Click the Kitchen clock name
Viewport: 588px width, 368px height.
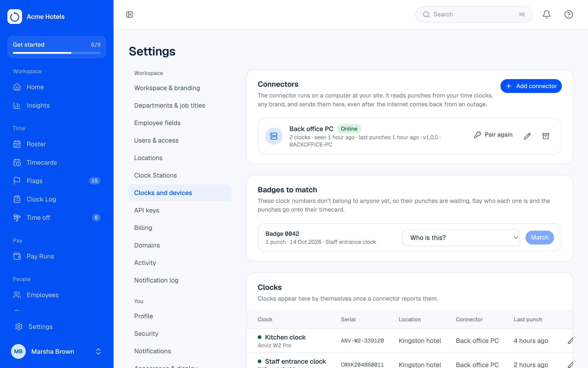285,337
